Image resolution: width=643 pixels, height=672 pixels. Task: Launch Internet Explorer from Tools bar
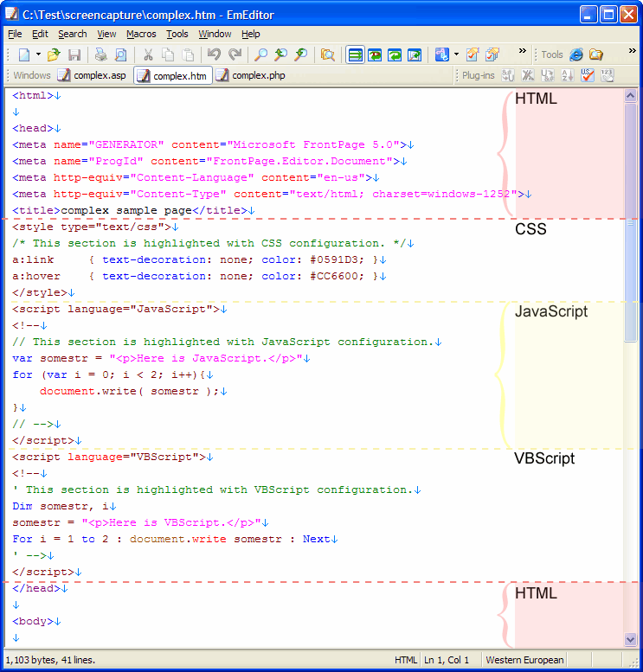[x=576, y=54]
